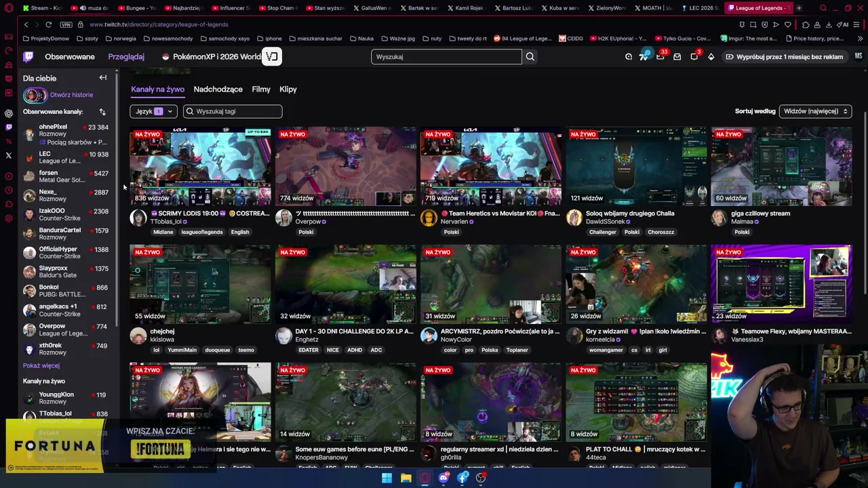This screenshot has height=488, width=868.
Task: Open the Nervarien stream thumbnail with 719 viewers
Action: 490,166
